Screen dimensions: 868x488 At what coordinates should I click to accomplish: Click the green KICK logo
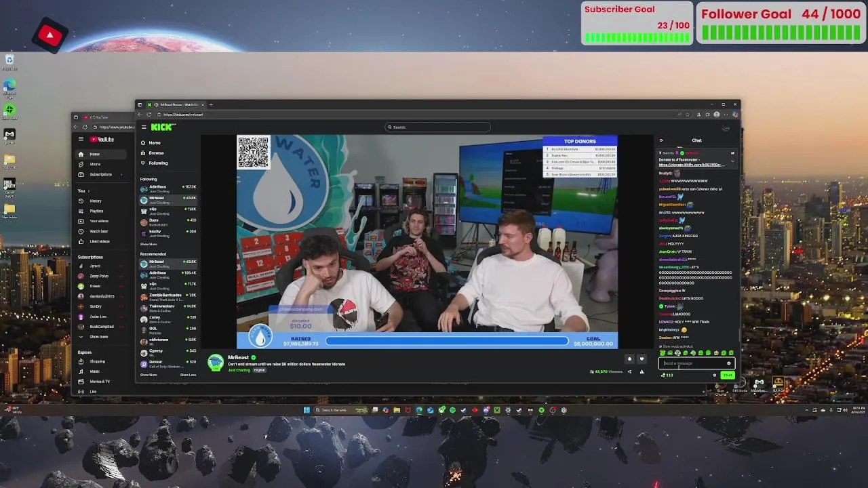click(x=163, y=127)
